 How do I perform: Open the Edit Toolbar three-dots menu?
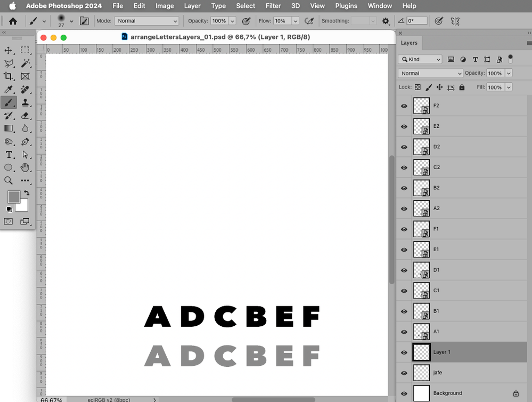[x=25, y=180]
